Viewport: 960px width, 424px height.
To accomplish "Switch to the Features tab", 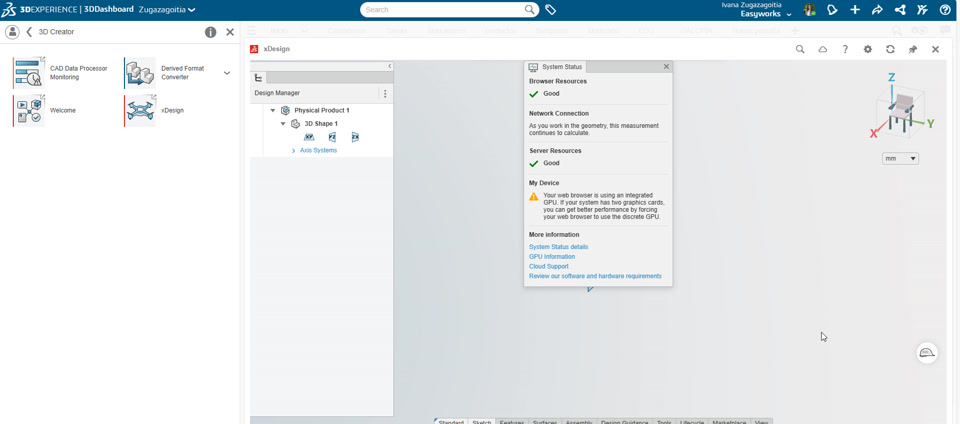I will pyautogui.click(x=511, y=421).
